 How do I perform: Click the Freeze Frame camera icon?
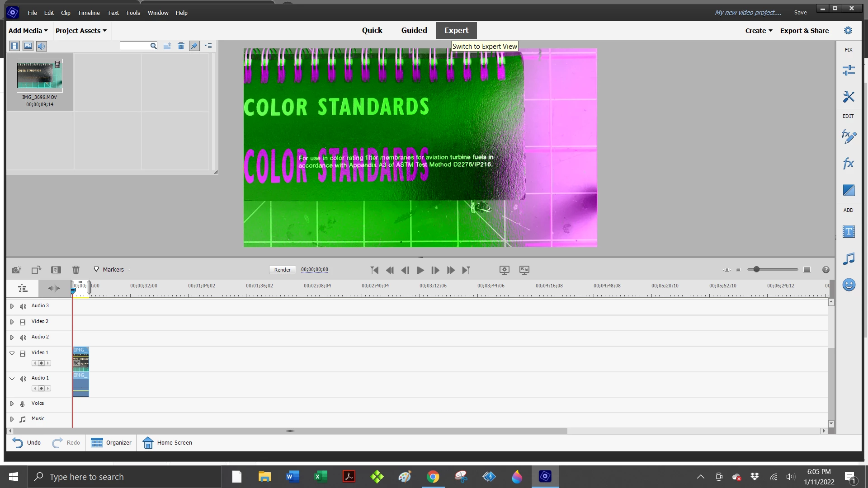click(x=16, y=270)
